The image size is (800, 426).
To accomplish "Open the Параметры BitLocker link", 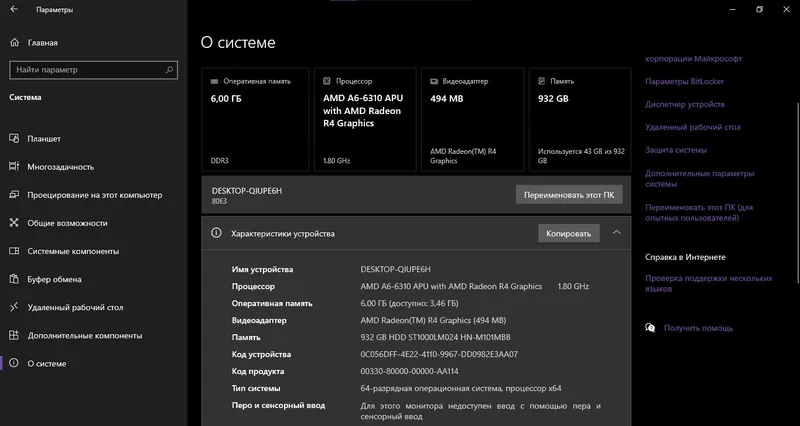I will coord(684,81).
